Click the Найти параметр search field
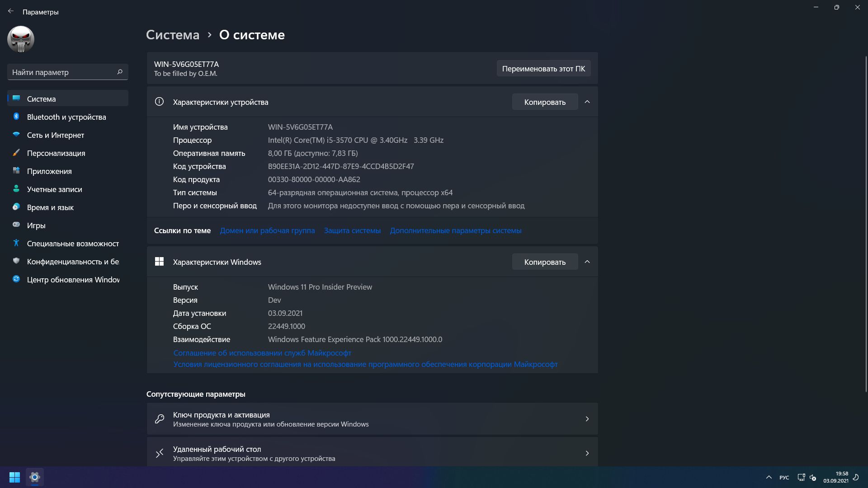868x488 pixels. 61,72
